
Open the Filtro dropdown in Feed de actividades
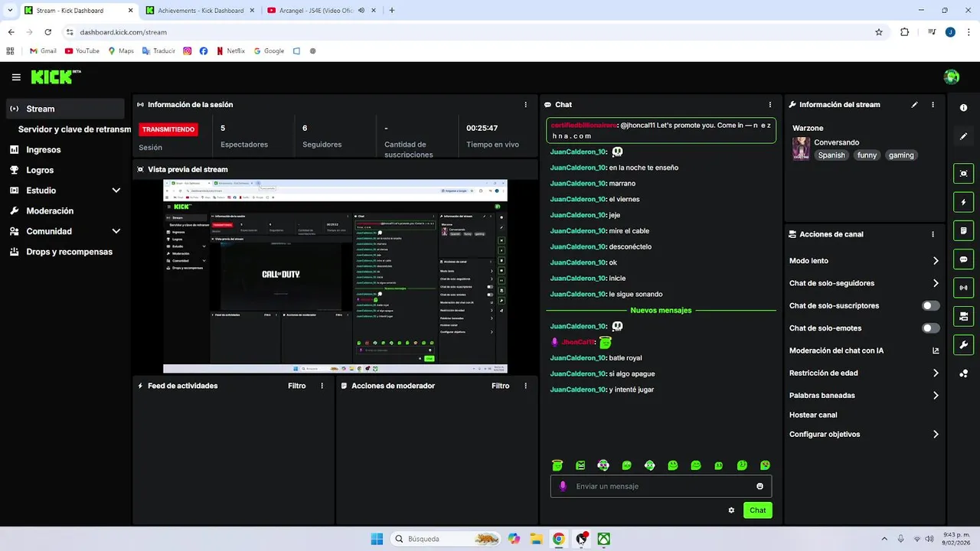pyautogui.click(x=297, y=386)
